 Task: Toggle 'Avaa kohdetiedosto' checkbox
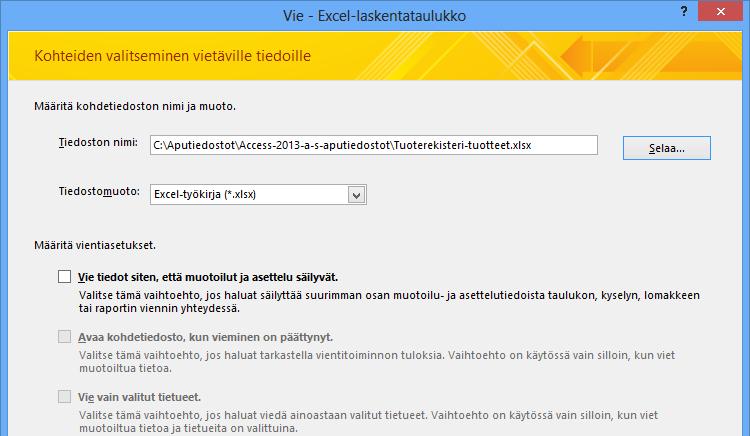(x=65, y=337)
